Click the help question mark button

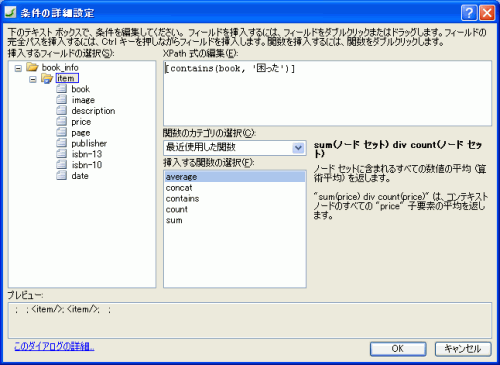(469, 13)
